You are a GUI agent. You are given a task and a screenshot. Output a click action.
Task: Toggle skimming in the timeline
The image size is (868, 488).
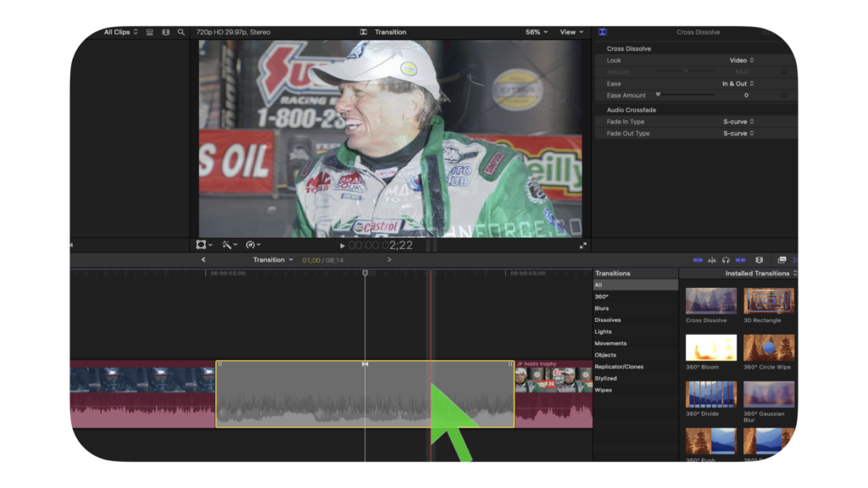[698, 260]
